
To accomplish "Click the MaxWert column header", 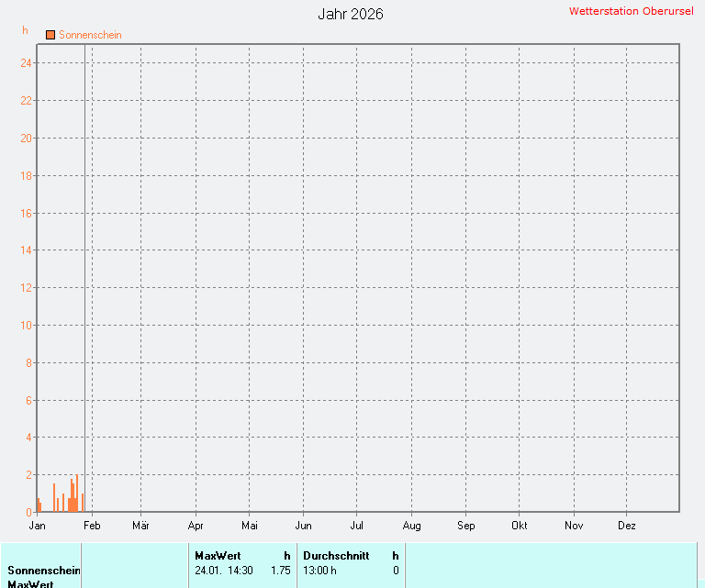I will tap(218, 555).
